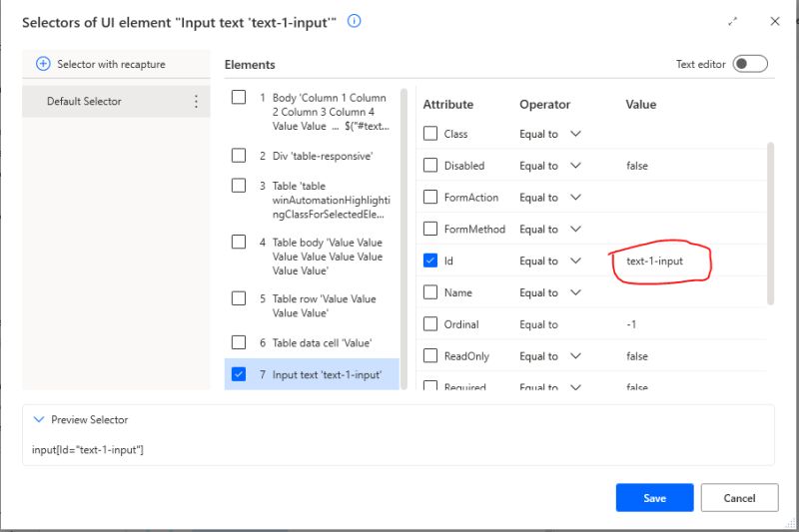Open the operator dropdown for Disabled
The image size is (799, 532).
(x=575, y=166)
